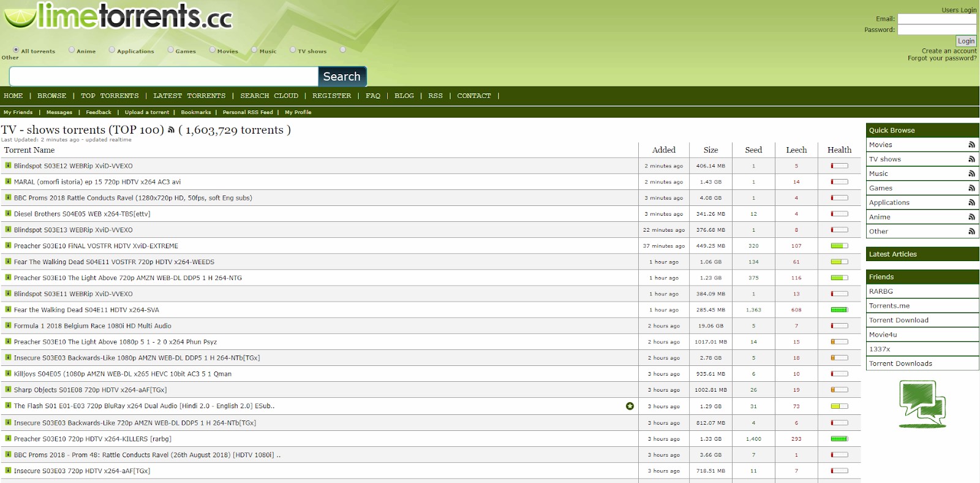Select the Movies search category radio
The image size is (980, 483).
212,50
